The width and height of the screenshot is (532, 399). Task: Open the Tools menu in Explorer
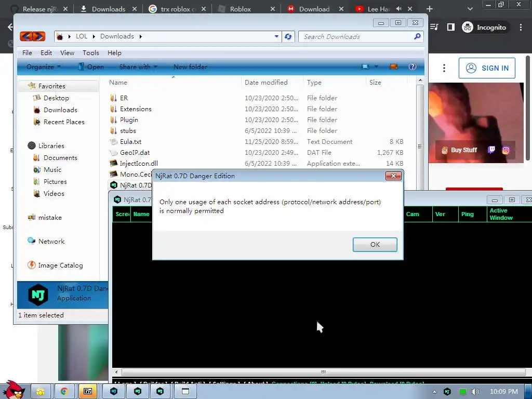tap(90, 53)
